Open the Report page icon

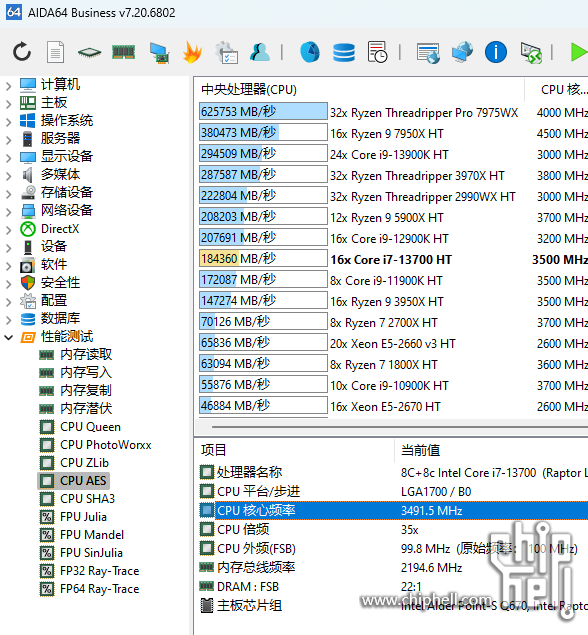55,52
